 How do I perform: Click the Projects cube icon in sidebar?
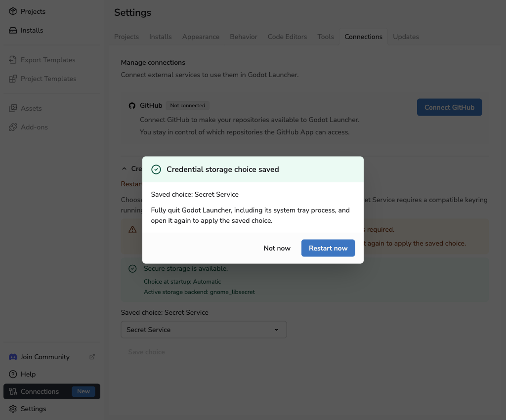[13, 11]
